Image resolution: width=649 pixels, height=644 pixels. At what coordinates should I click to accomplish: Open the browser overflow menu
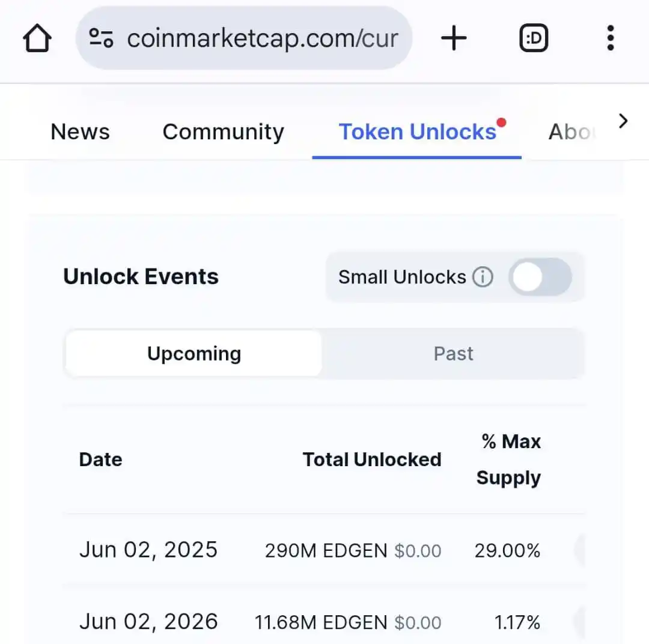[x=610, y=37]
